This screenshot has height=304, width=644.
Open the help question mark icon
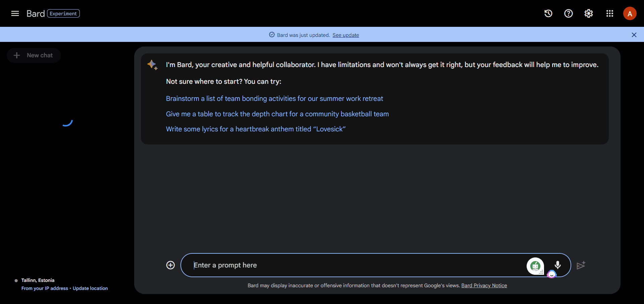569,13
